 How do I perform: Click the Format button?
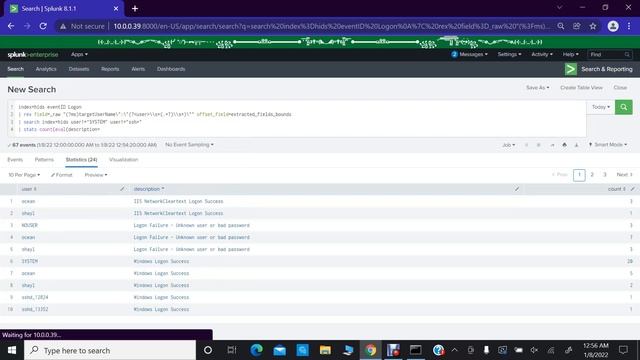point(62,175)
